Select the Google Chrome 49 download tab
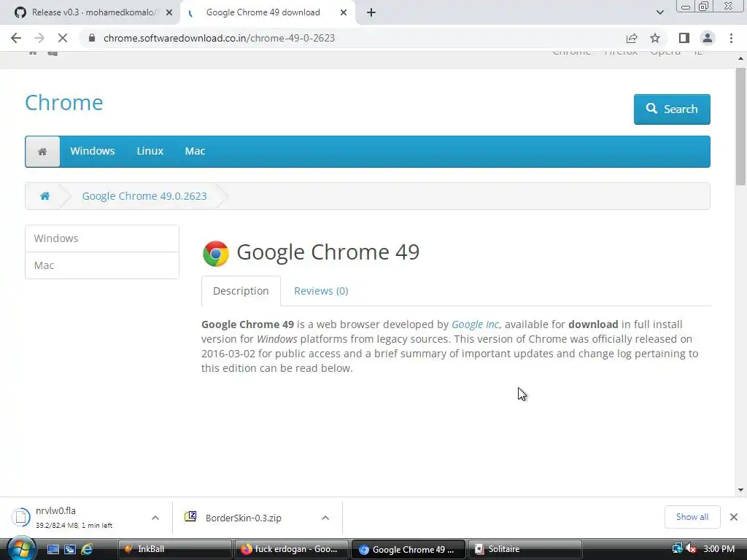This screenshot has height=560, width=747. (x=263, y=12)
